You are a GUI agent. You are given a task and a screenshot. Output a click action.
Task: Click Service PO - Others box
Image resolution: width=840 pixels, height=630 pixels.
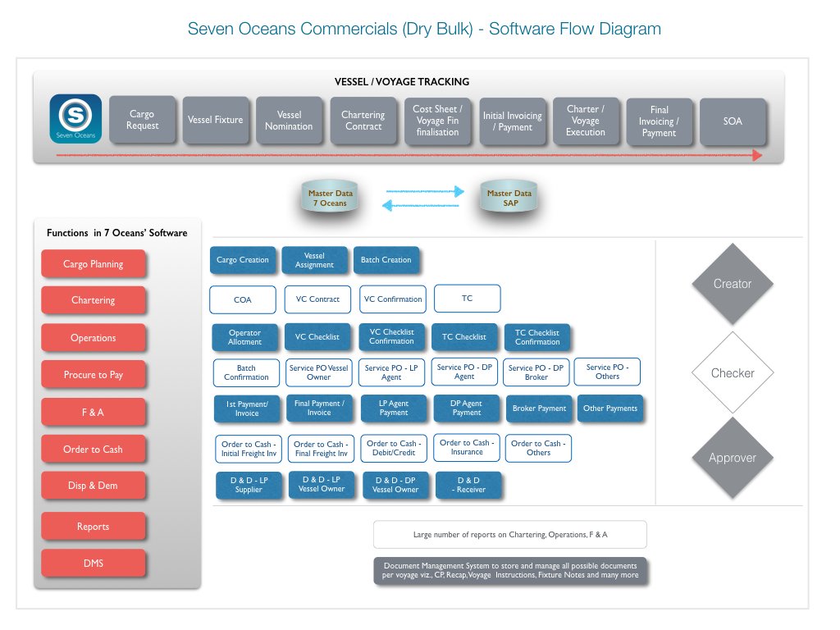click(x=608, y=372)
